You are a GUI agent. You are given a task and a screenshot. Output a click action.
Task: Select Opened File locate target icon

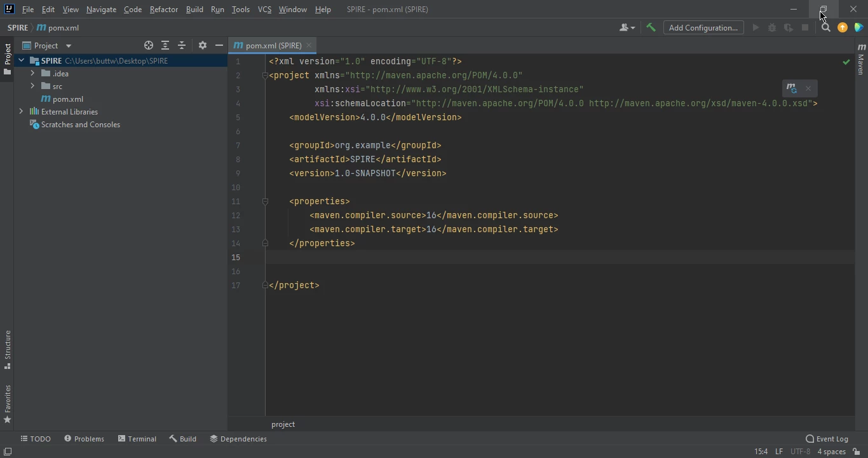click(x=149, y=46)
